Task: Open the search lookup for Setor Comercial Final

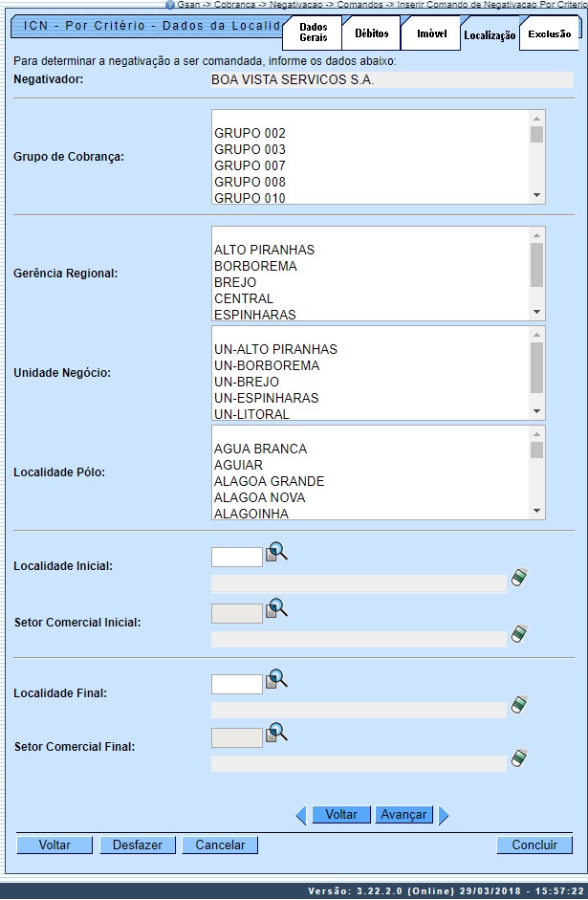Action: click(276, 734)
